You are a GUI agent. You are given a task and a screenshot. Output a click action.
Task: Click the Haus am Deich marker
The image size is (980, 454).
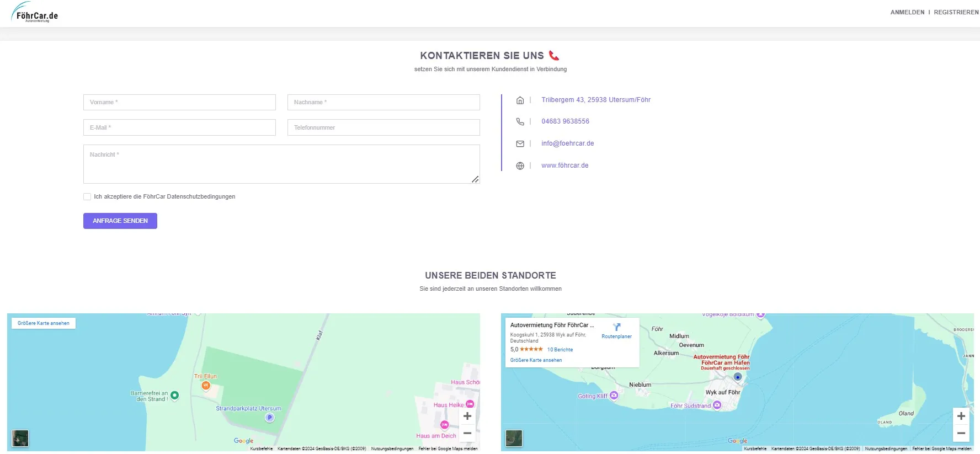pos(445,425)
